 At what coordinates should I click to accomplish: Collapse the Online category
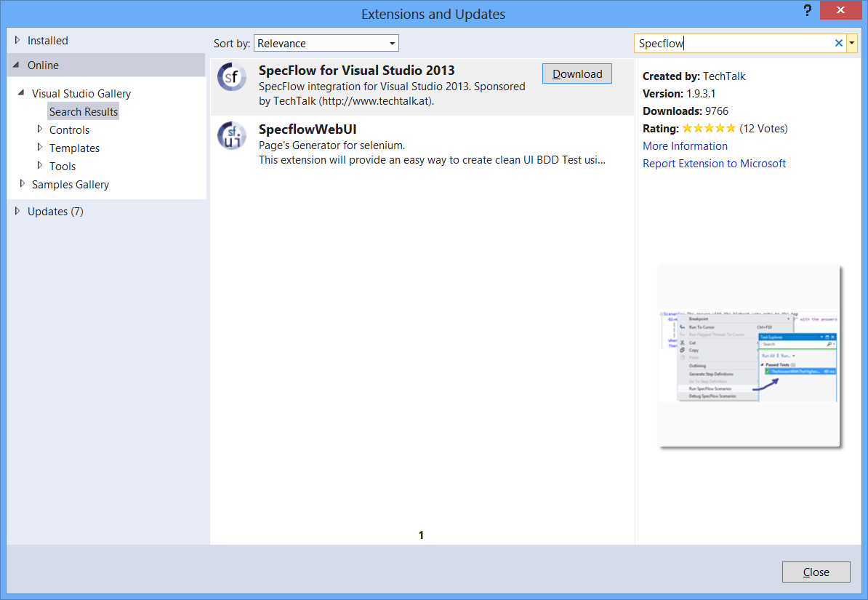click(x=17, y=65)
